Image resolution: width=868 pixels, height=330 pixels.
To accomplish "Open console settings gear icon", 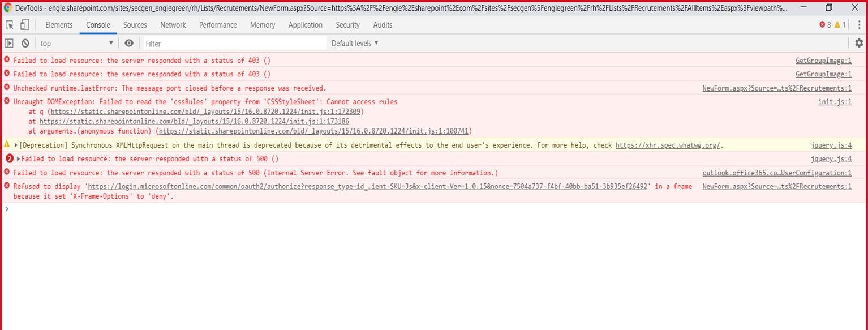I will click(x=859, y=43).
